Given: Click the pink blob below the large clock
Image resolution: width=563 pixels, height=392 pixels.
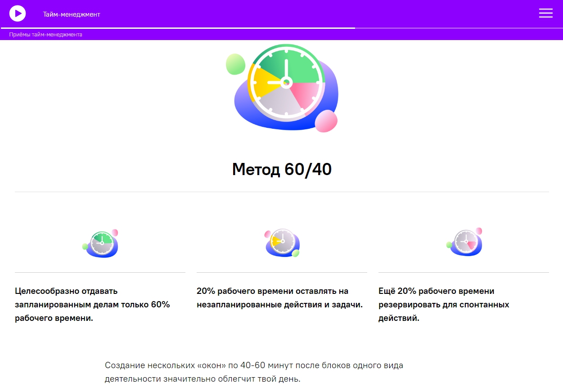Looking at the screenshot, I should point(326,122).
